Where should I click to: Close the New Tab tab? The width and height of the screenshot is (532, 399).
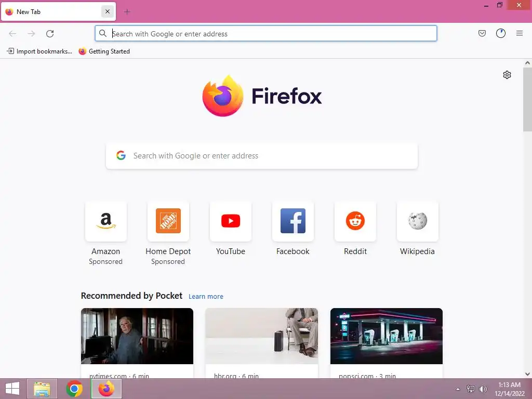click(107, 11)
